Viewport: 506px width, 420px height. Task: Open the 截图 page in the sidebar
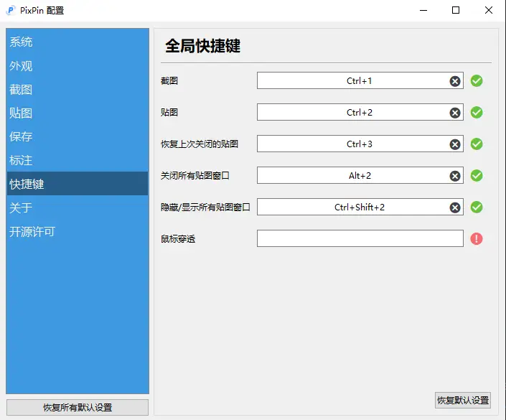point(77,90)
